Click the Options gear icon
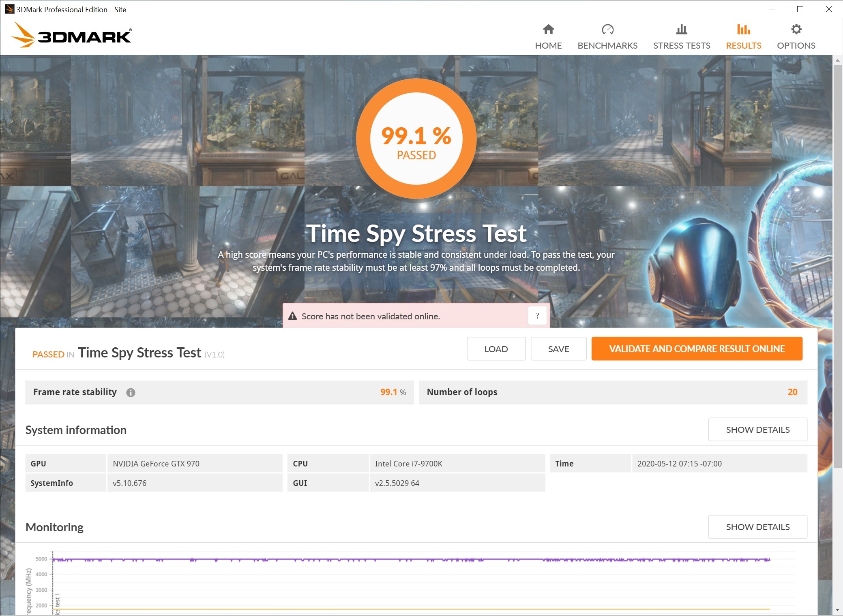The width and height of the screenshot is (843, 616). click(x=796, y=29)
